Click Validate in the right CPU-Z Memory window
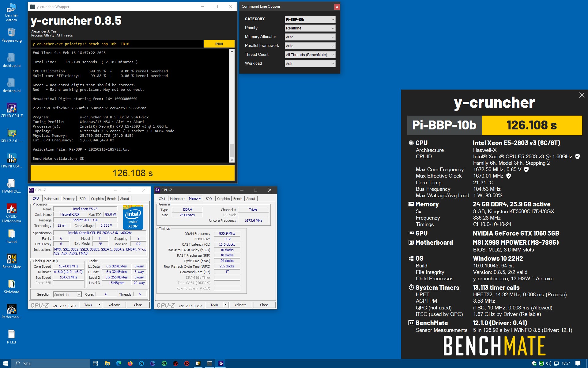 pyautogui.click(x=240, y=305)
